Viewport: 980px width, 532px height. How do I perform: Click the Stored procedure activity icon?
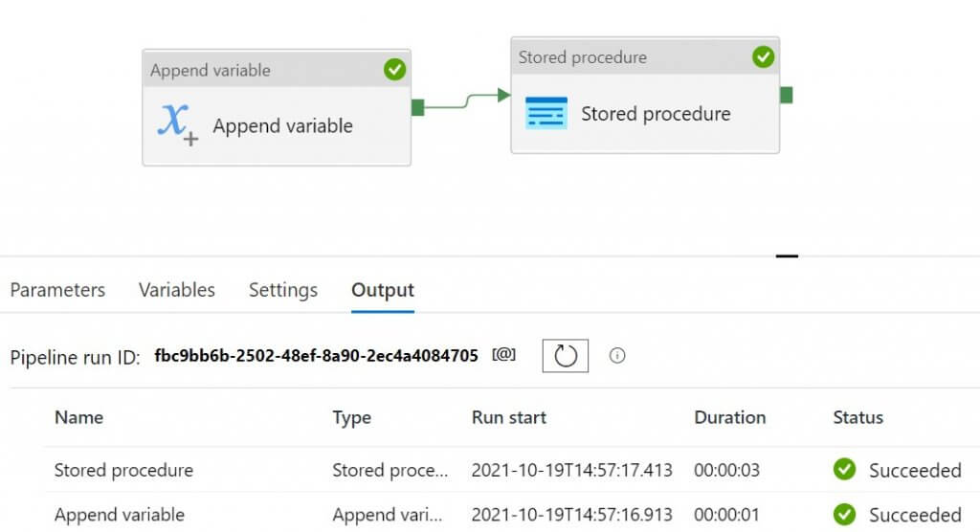tap(546, 113)
